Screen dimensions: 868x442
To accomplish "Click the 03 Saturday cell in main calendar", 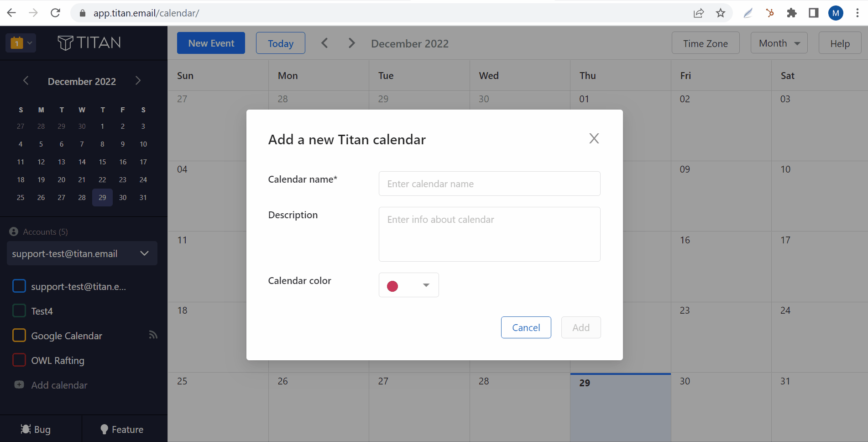I will pyautogui.click(x=820, y=126).
